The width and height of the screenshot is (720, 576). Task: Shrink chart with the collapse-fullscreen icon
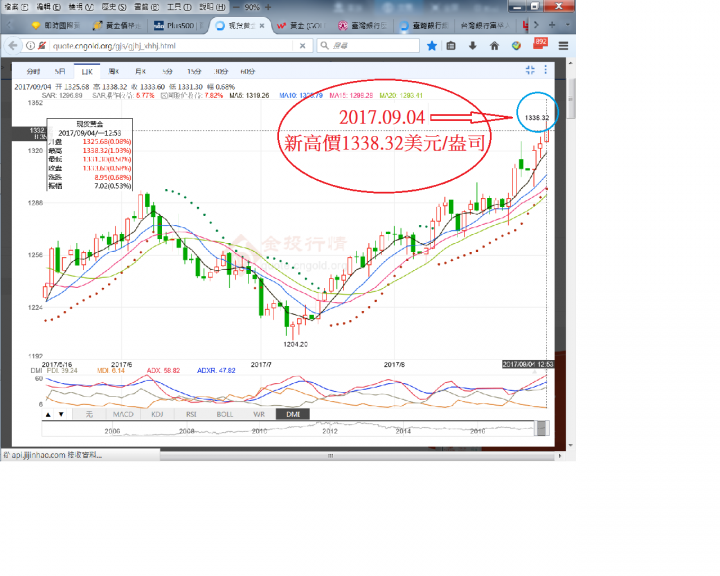(530, 70)
